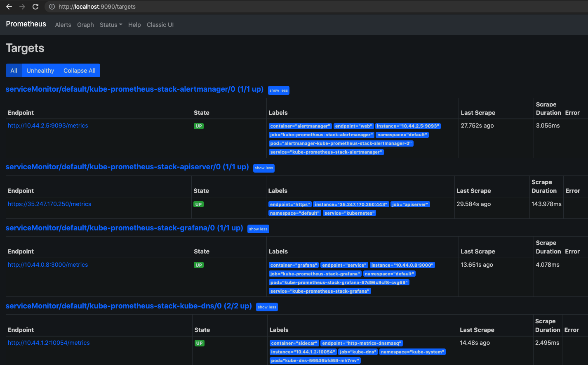Screen dimensions: 588x365
Task: Open the Help nav item
Action: click(134, 25)
